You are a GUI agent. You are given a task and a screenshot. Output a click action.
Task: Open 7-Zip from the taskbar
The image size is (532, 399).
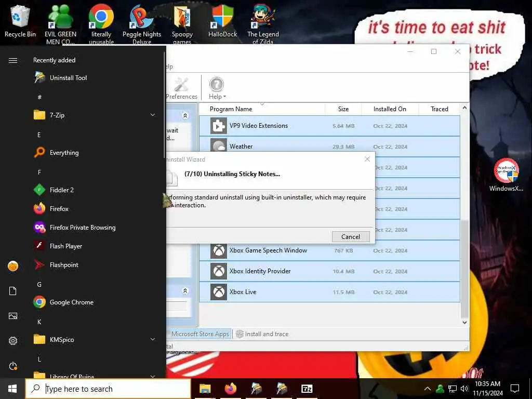pyautogui.click(x=307, y=389)
